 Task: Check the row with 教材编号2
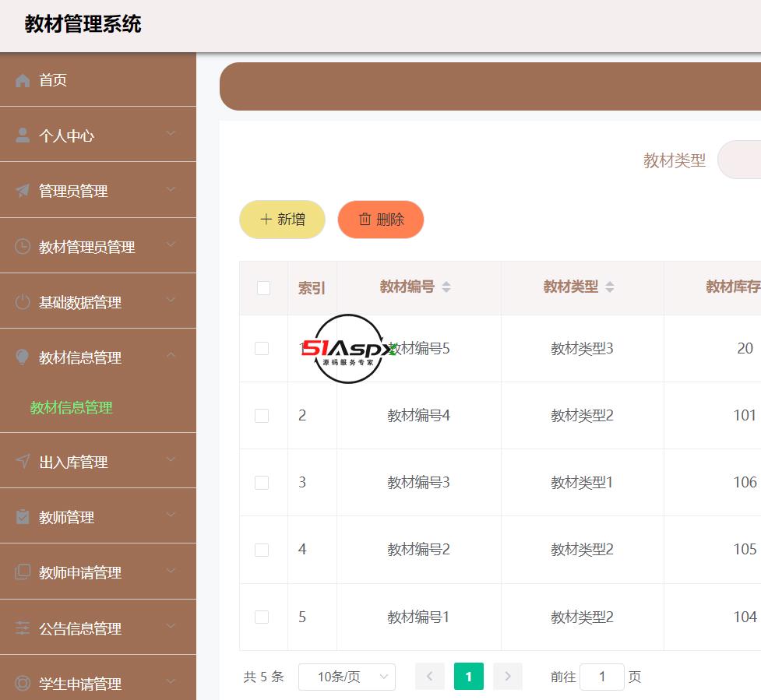[x=262, y=550]
